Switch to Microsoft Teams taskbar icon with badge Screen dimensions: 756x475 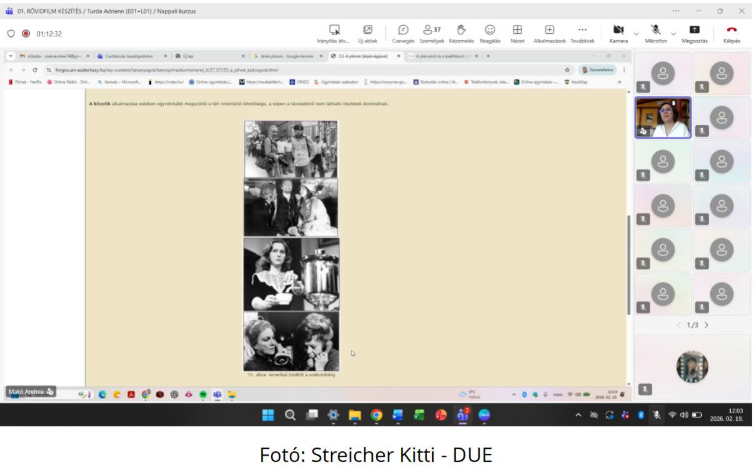click(463, 415)
